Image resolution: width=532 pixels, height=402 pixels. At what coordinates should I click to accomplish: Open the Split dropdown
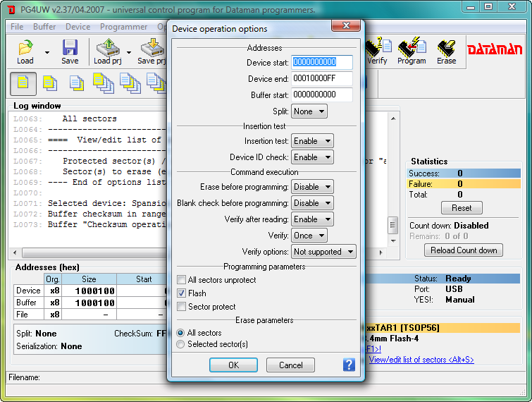[309, 111]
